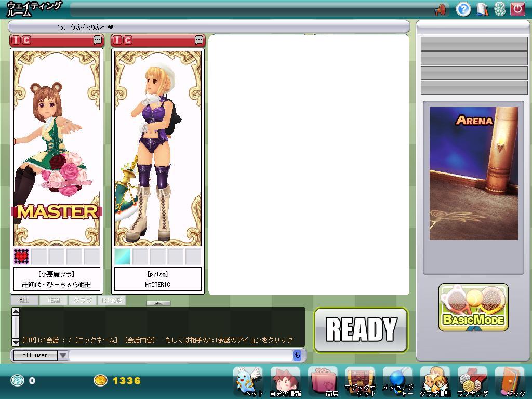Open the Shop (商店) gift box icon
Viewport: 532px width, 399px height.
click(323, 380)
